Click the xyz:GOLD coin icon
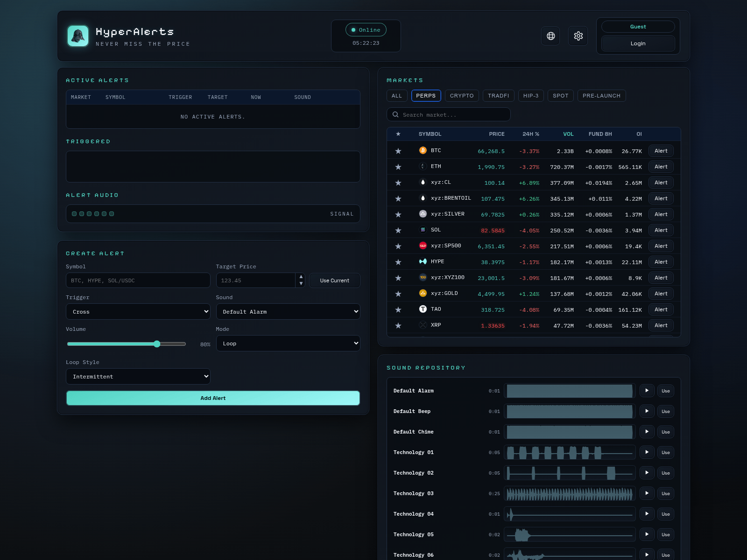Image resolution: width=747 pixels, height=560 pixels. (x=423, y=293)
